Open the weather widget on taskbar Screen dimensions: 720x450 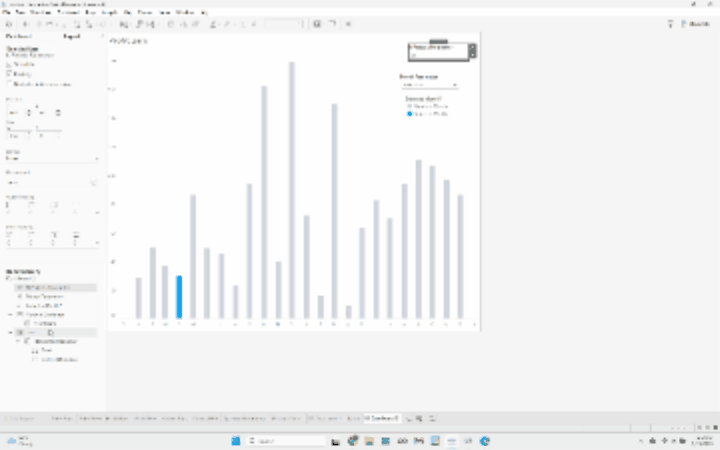(20, 441)
